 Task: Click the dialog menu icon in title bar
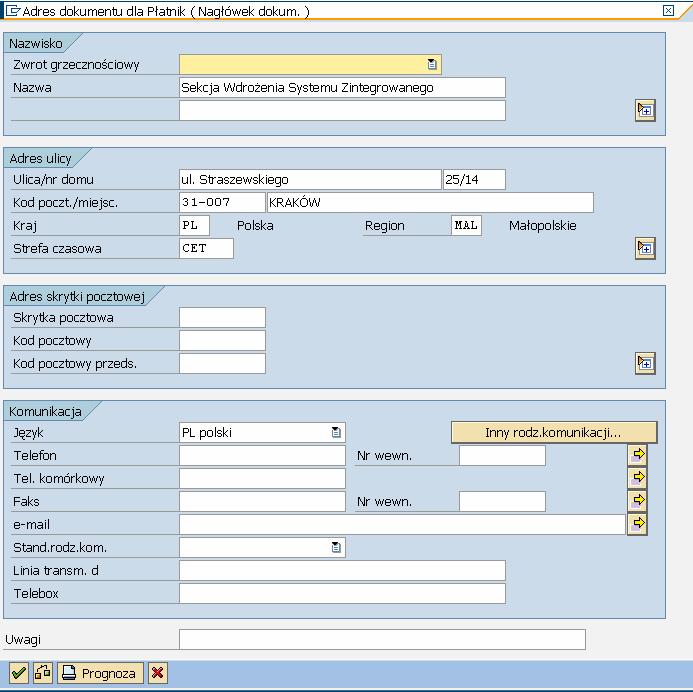tap(12, 11)
